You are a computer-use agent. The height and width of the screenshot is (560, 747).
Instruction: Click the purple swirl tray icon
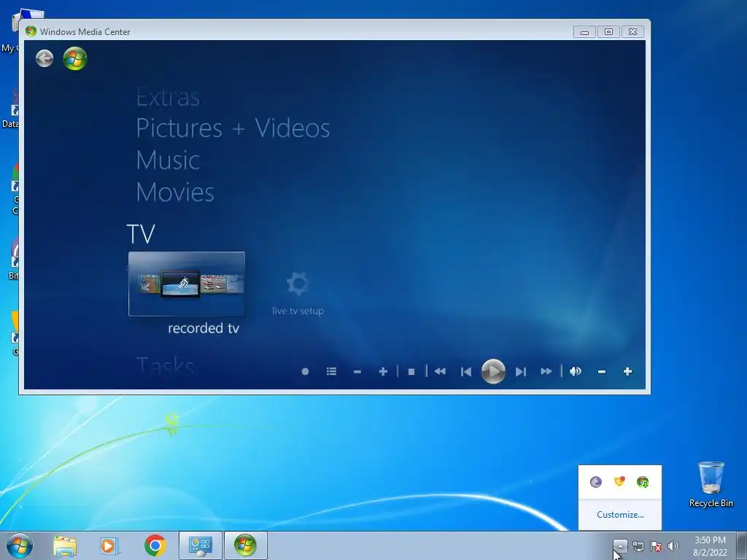596,482
